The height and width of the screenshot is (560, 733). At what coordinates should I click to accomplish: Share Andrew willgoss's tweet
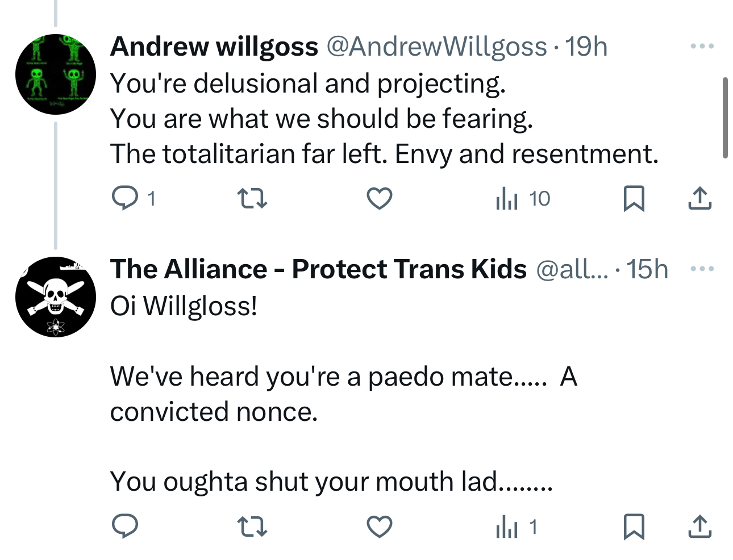click(699, 198)
